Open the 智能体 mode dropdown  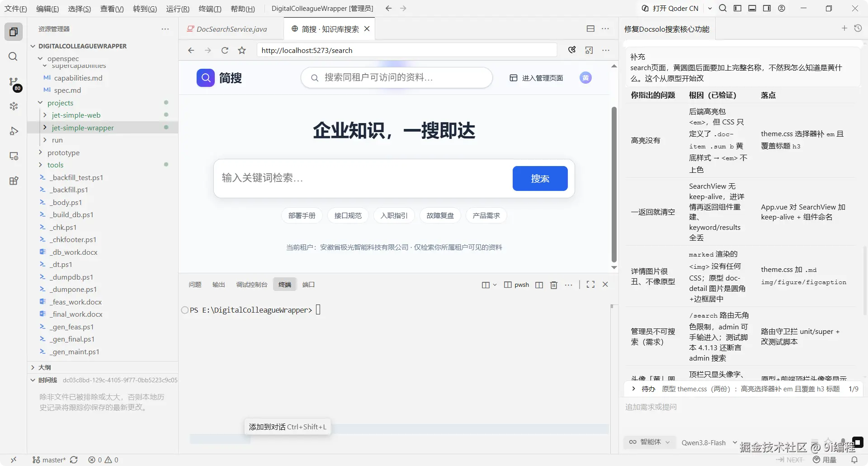coord(650,442)
